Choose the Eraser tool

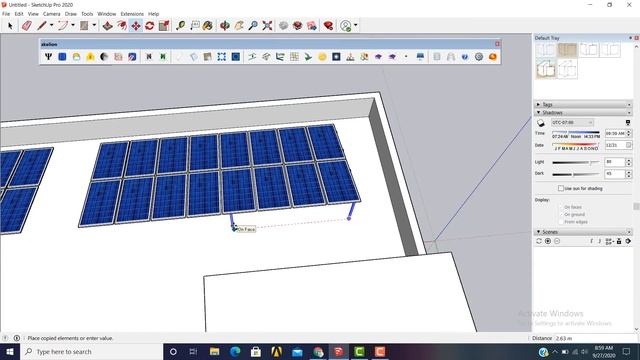click(x=27, y=26)
